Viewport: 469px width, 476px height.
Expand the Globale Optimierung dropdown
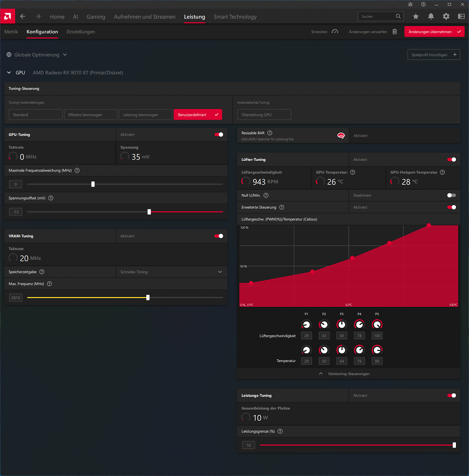point(37,55)
